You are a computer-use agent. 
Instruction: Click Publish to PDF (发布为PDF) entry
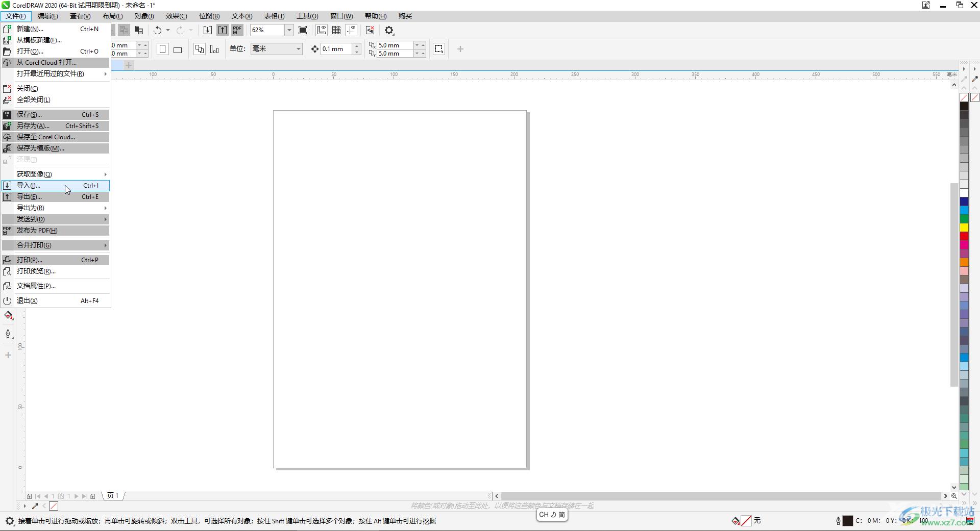pos(56,231)
